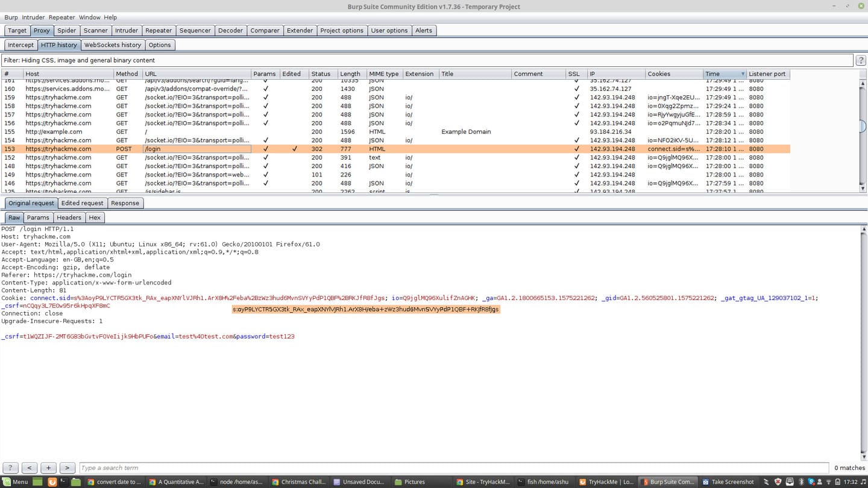Click the "<" previous search match arrow
Screen dimensions: 868x488
point(29,468)
